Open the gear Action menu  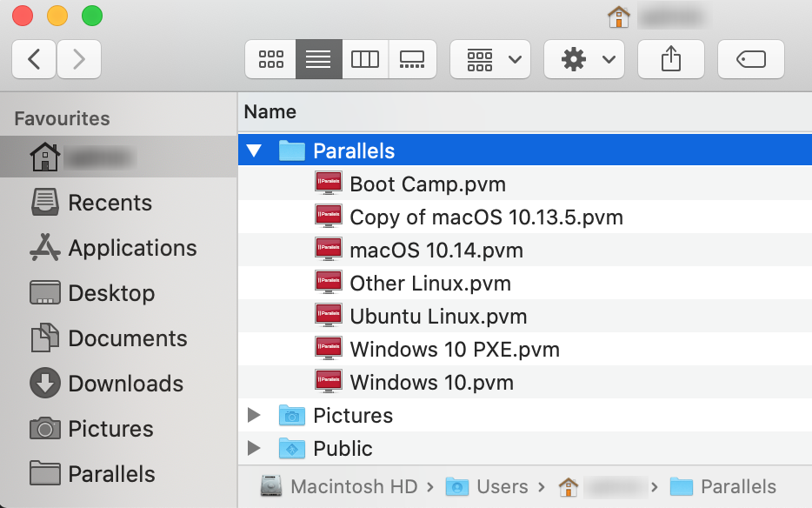[584, 59]
